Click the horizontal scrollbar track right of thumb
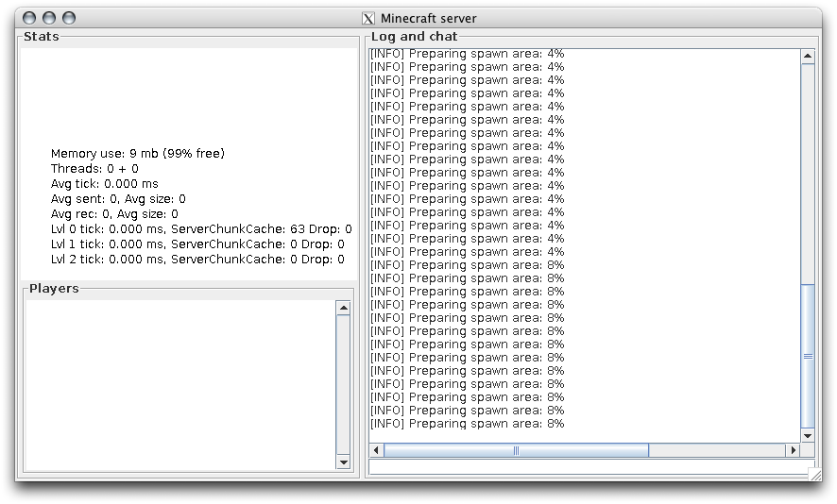 tap(717, 450)
